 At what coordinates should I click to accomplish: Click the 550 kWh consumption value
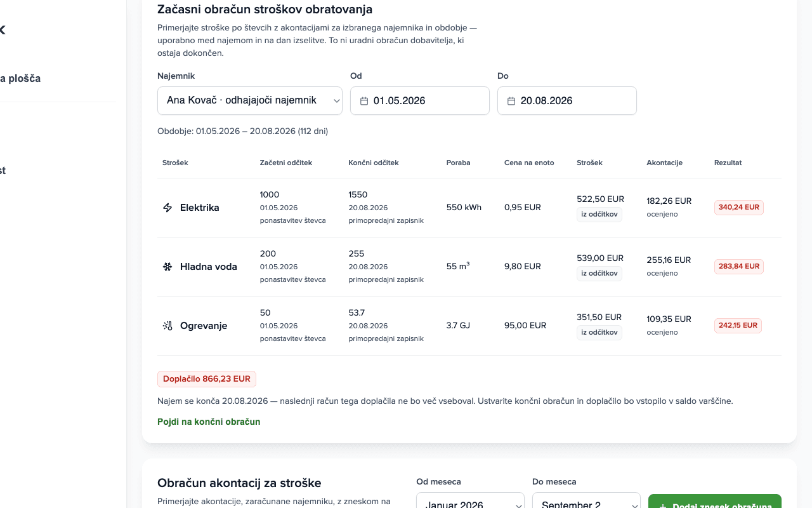(464, 208)
